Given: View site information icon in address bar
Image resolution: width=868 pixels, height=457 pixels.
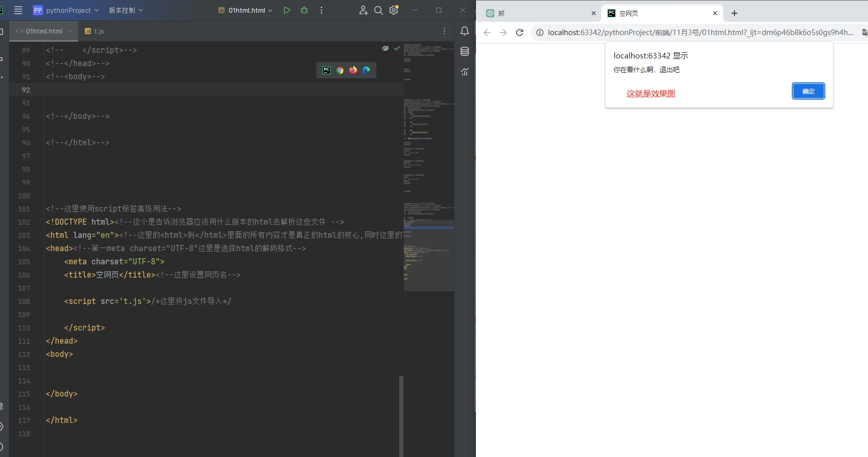Looking at the screenshot, I should tap(540, 33).
